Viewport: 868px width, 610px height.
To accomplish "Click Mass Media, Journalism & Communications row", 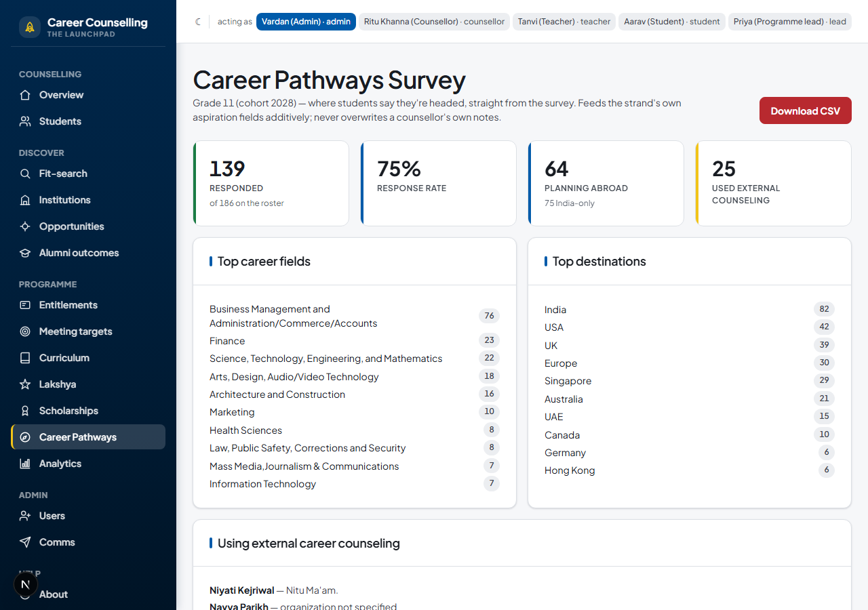I will click(x=355, y=466).
